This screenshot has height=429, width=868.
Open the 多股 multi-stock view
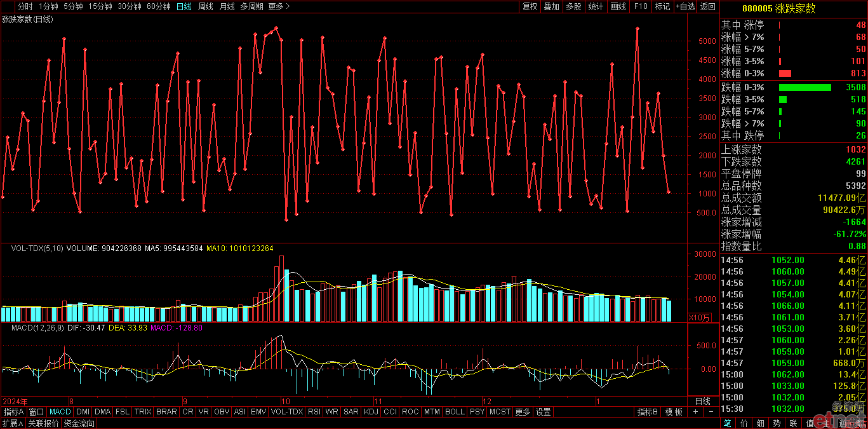(x=573, y=6)
